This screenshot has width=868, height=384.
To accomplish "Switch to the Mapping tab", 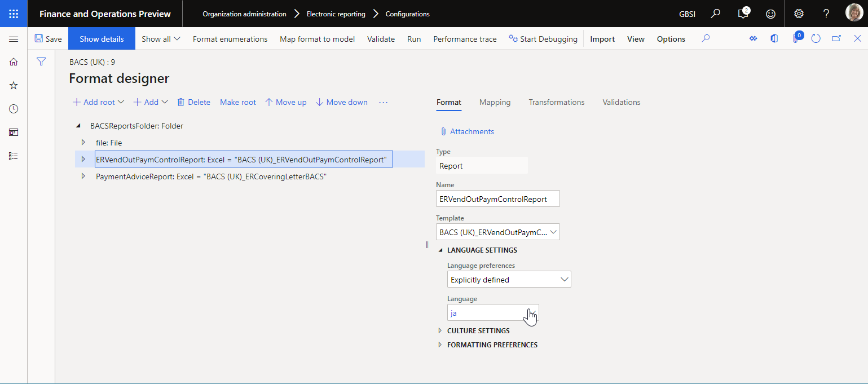I will point(495,102).
